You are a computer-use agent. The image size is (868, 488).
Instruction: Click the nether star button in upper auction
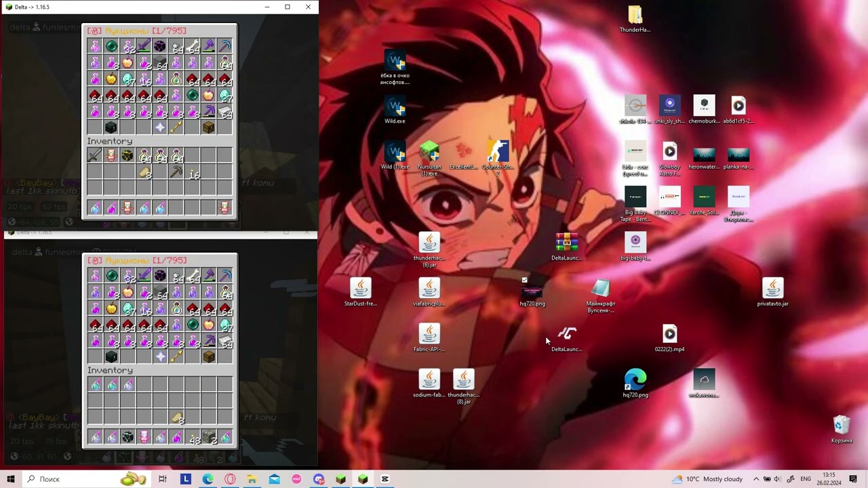(x=160, y=128)
